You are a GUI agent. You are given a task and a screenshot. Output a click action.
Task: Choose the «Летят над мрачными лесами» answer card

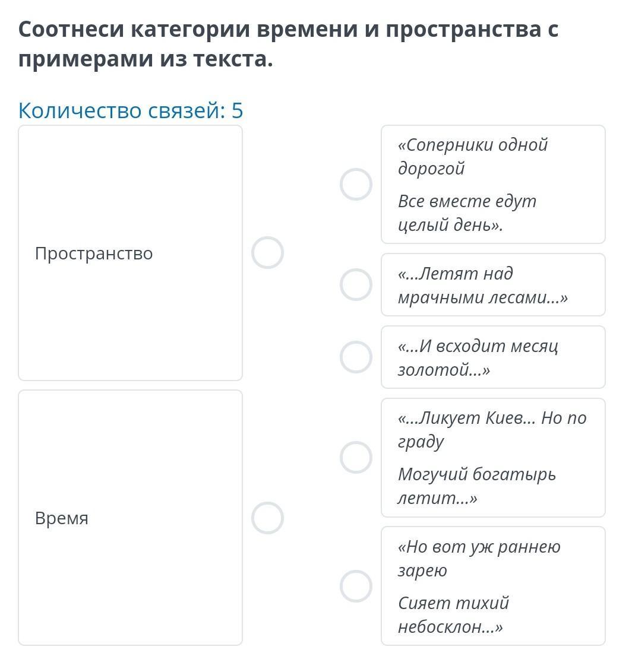[493, 285]
